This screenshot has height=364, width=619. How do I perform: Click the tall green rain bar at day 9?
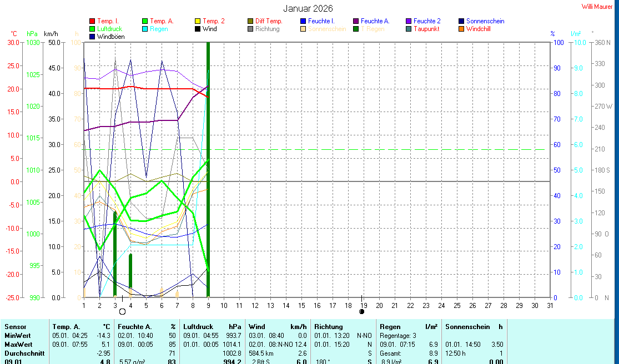point(208,166)
